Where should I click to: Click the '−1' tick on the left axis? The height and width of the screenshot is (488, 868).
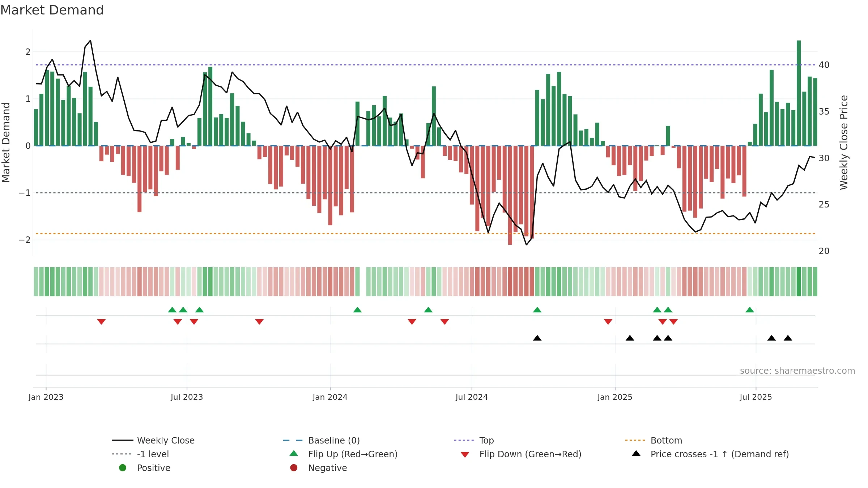(25, 193)
